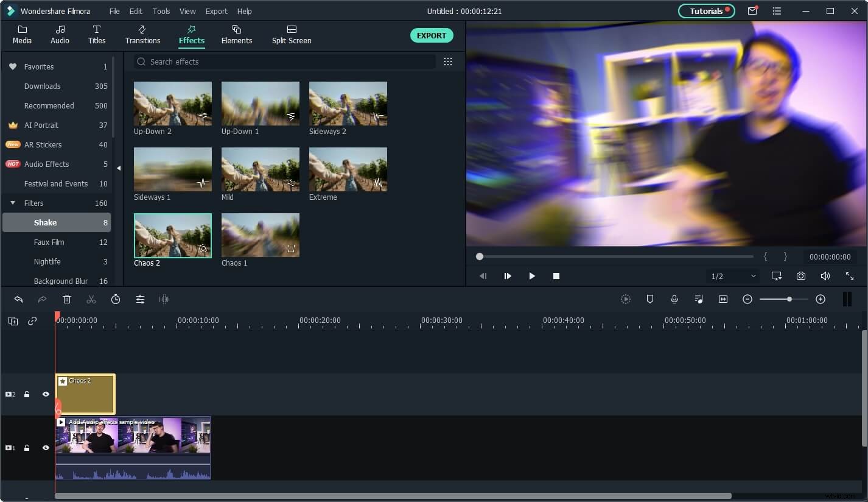Switch to the Transitions tab
868x502 pixels.
point(142,35)
